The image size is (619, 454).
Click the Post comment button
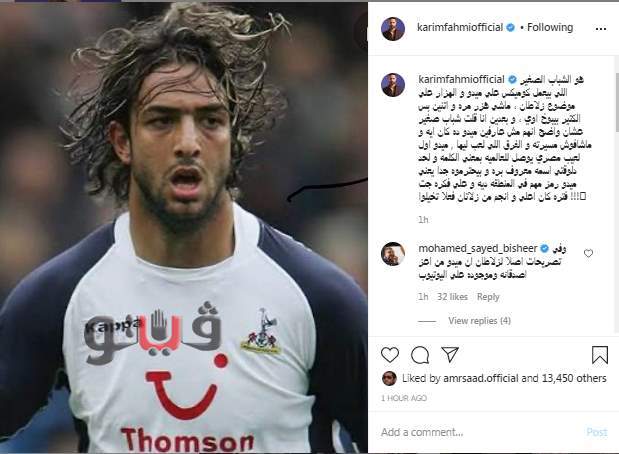click(596, 432)
